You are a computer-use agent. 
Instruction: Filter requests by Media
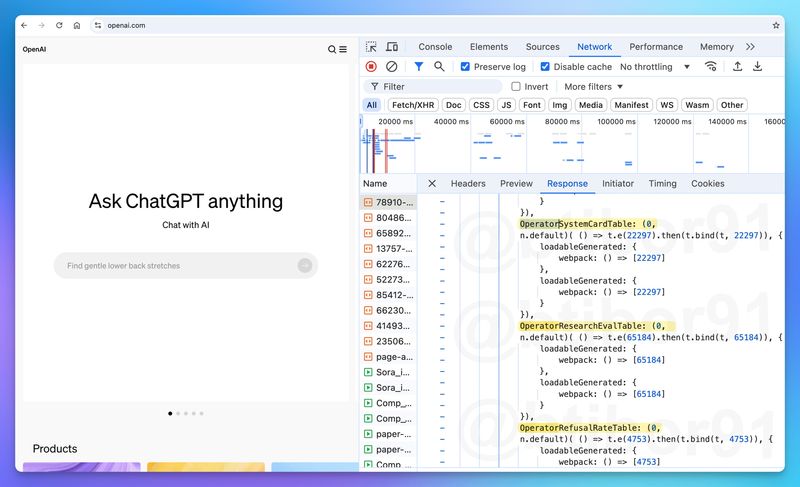pyautogui.click(x=590, y=105)
